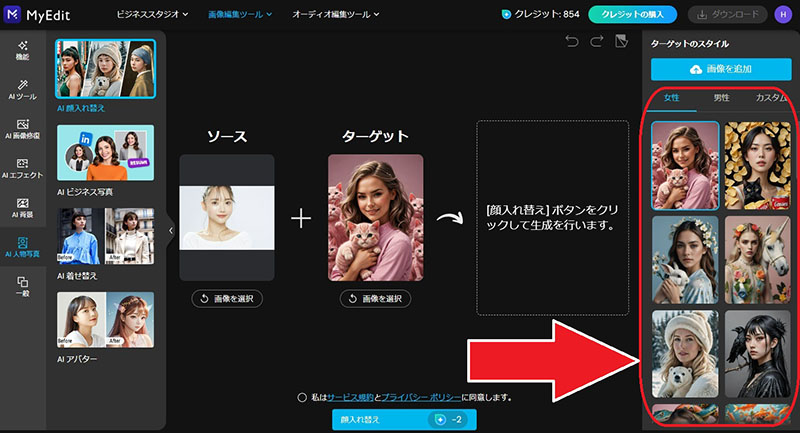The height and width of the screenshot is (433, 800).
Task: Click the undo arrow icon
Action: [x=572, y=41]
